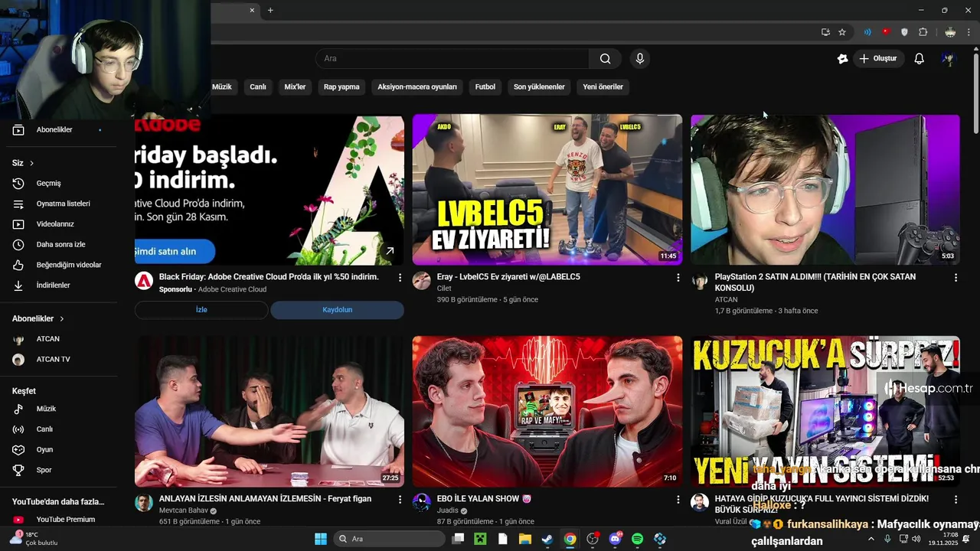Click the Oluştur create button

click(879, 59)
